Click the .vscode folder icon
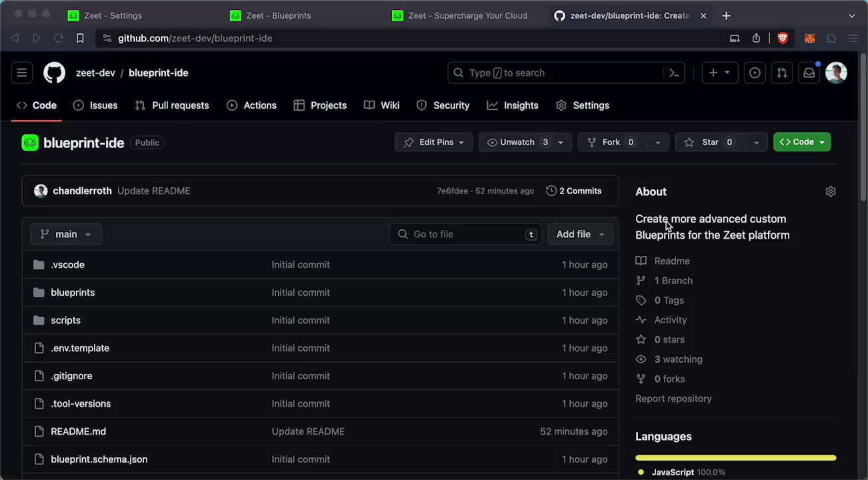The width and height of the screenshot is (868, 480). pos(39,265)
